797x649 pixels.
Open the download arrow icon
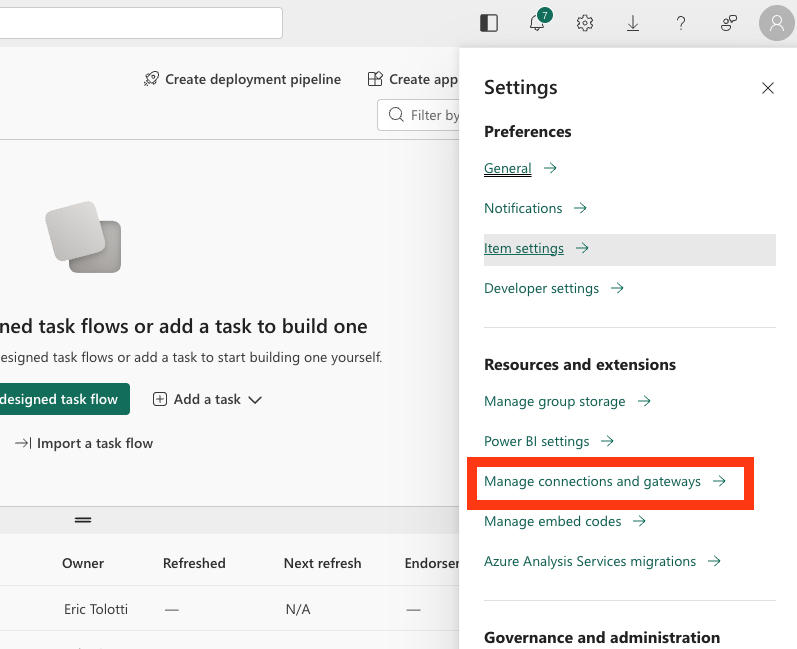click(633, 23)
